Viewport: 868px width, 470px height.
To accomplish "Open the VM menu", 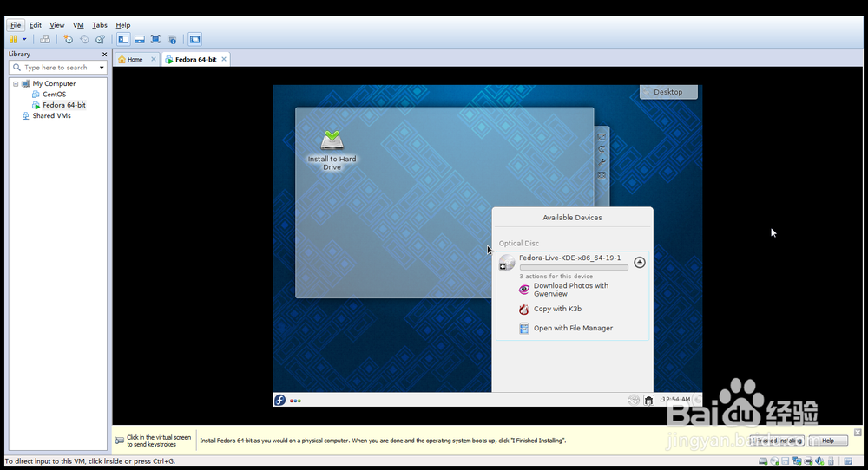I will click(x=78, y=25).
